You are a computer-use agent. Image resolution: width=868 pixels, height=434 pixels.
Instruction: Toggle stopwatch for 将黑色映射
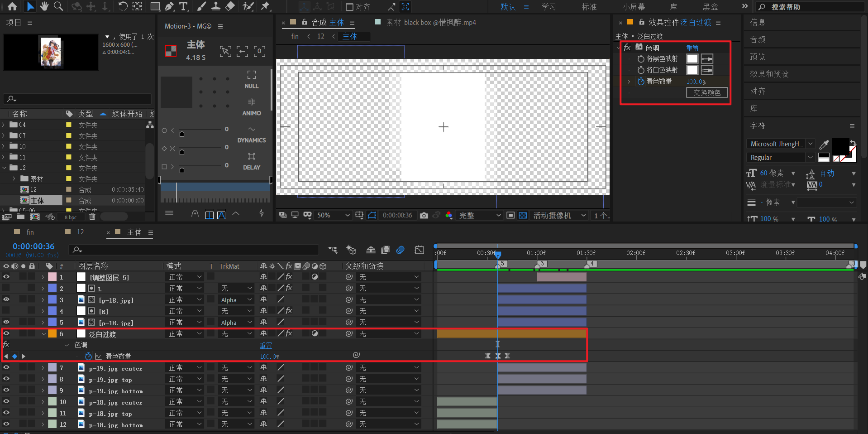coord(641,59)
